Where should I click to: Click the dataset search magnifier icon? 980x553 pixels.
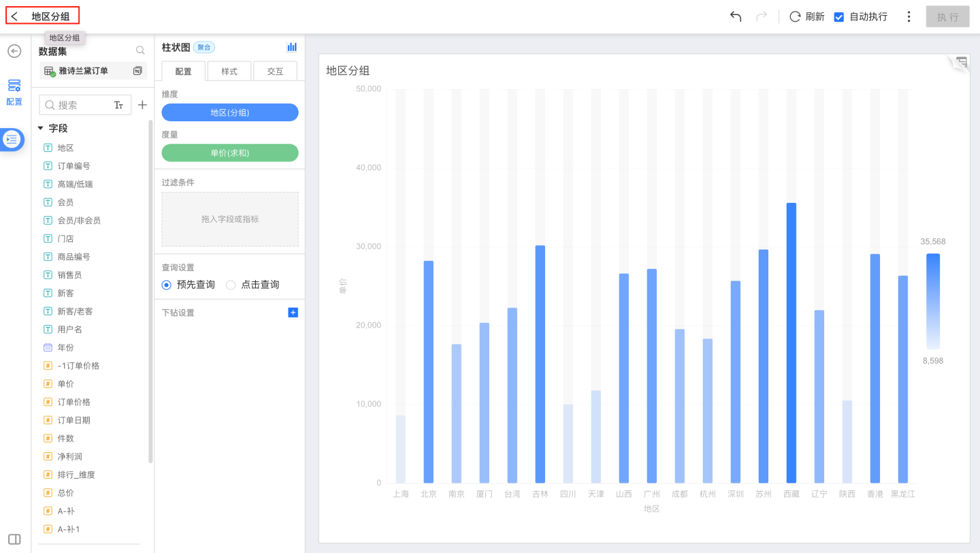tap(140, 50)
